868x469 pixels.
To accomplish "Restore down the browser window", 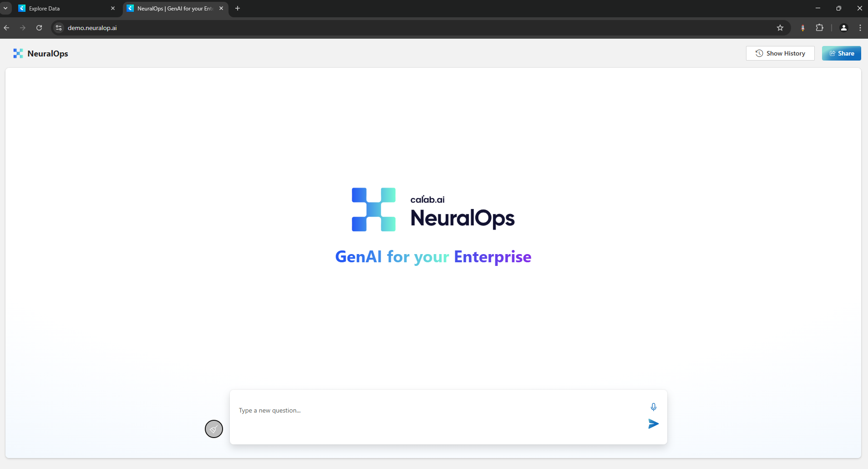I will click(x=839, y=8).
